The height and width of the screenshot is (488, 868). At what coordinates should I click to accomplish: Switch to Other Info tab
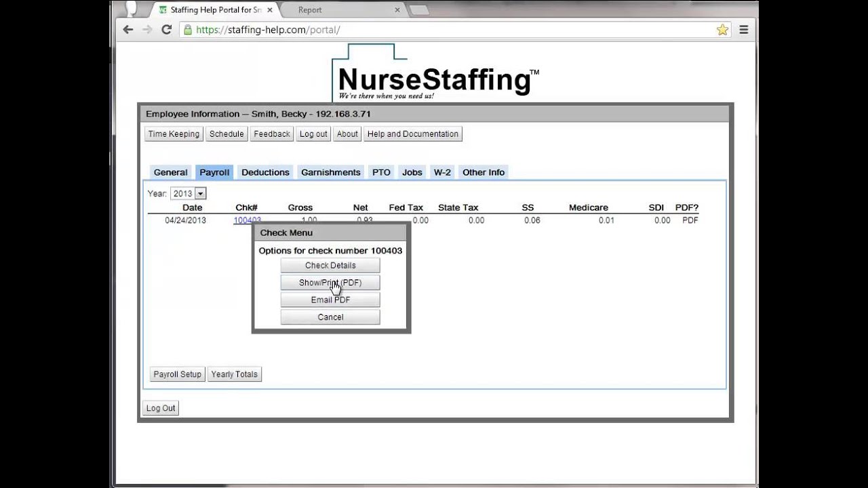(484, 172)
